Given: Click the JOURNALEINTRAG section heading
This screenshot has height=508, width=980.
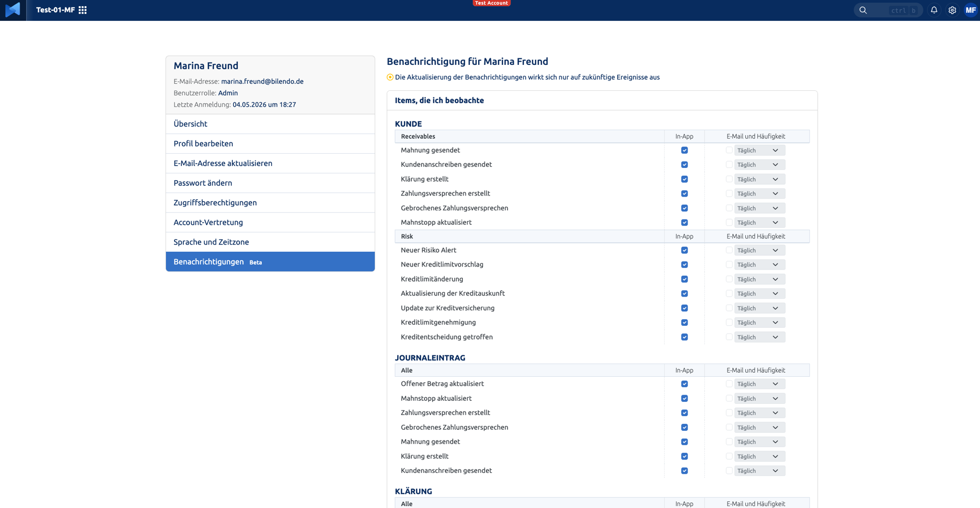Looking at the screenshot, I should (430, 358).
